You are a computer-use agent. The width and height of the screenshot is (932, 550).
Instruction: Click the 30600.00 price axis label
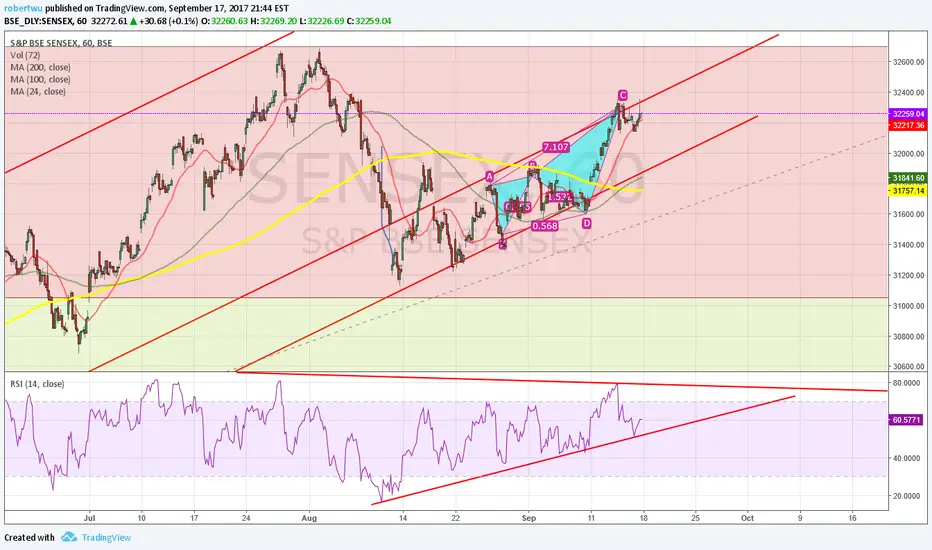point(908,366)
